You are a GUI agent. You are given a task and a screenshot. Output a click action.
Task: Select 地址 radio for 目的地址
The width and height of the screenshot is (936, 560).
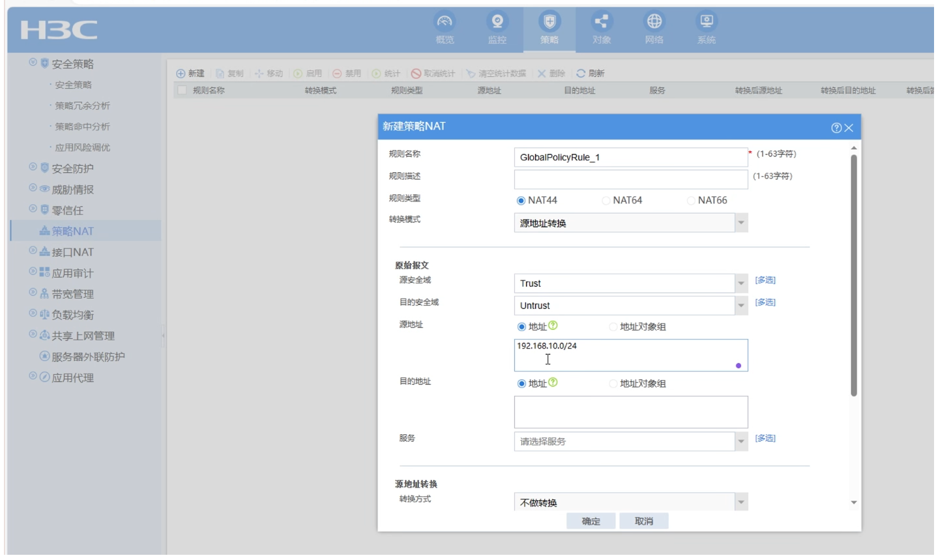(521, 384)
